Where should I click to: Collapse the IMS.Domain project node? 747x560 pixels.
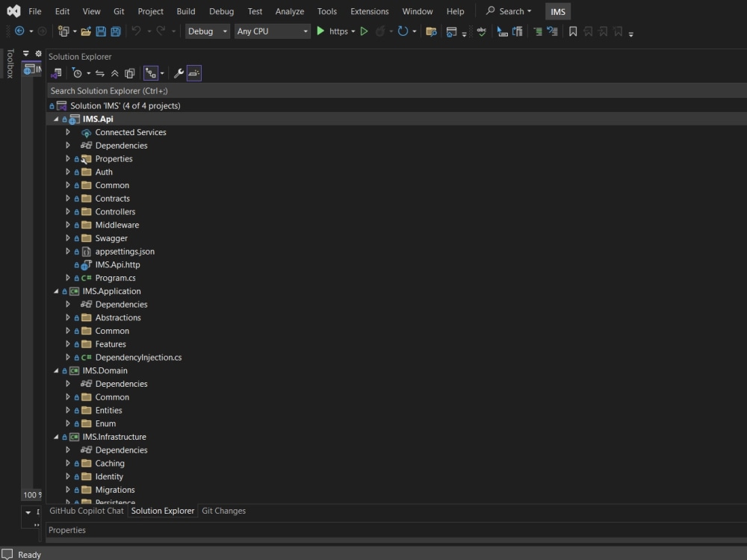tap(56, 370)
